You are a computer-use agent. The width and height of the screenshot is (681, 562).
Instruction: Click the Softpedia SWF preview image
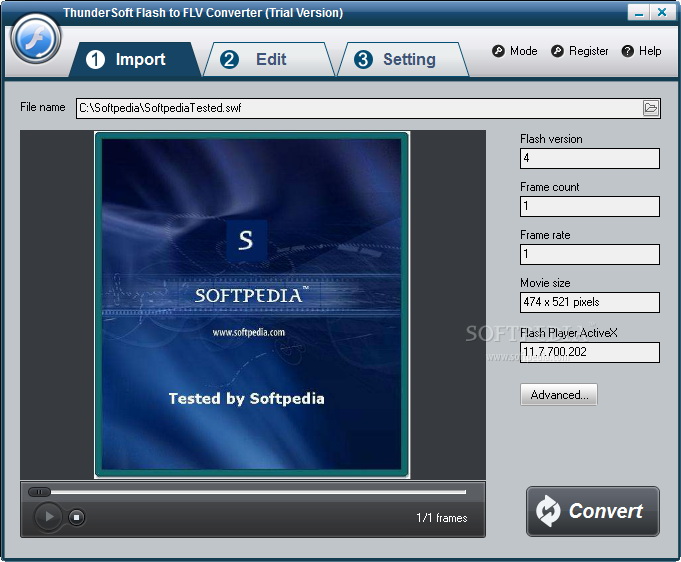252,304
